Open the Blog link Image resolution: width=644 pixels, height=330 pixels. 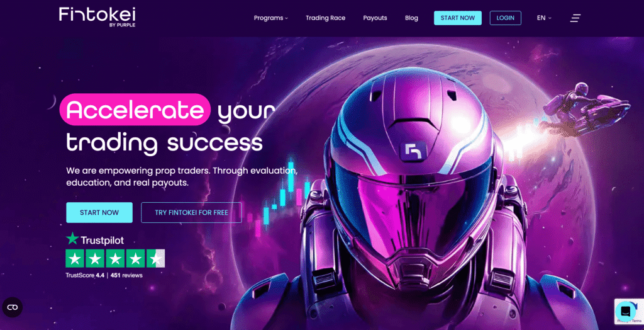pos(411,18)
